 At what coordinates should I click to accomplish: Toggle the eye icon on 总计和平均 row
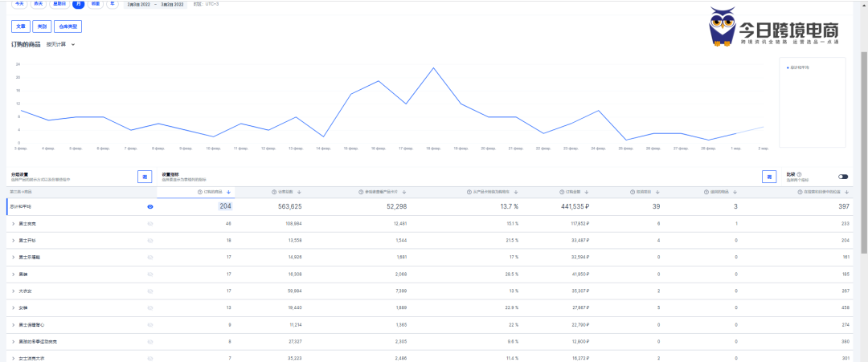pyautogui.click(x=149, y=206)
